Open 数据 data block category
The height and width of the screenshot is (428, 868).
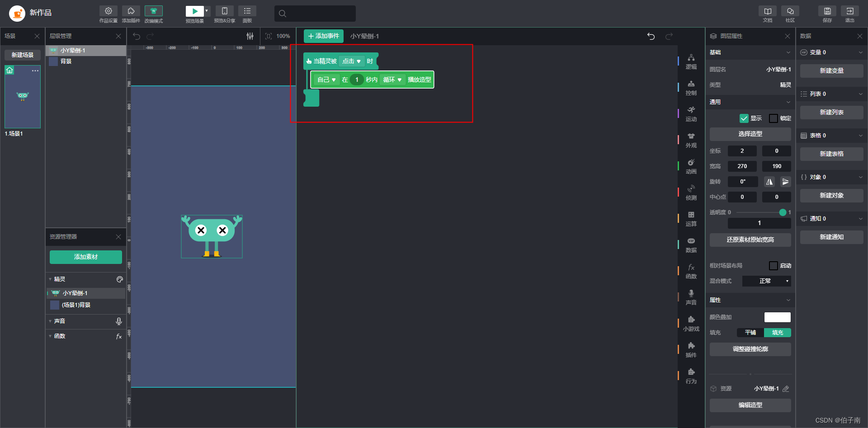(691, 245)
